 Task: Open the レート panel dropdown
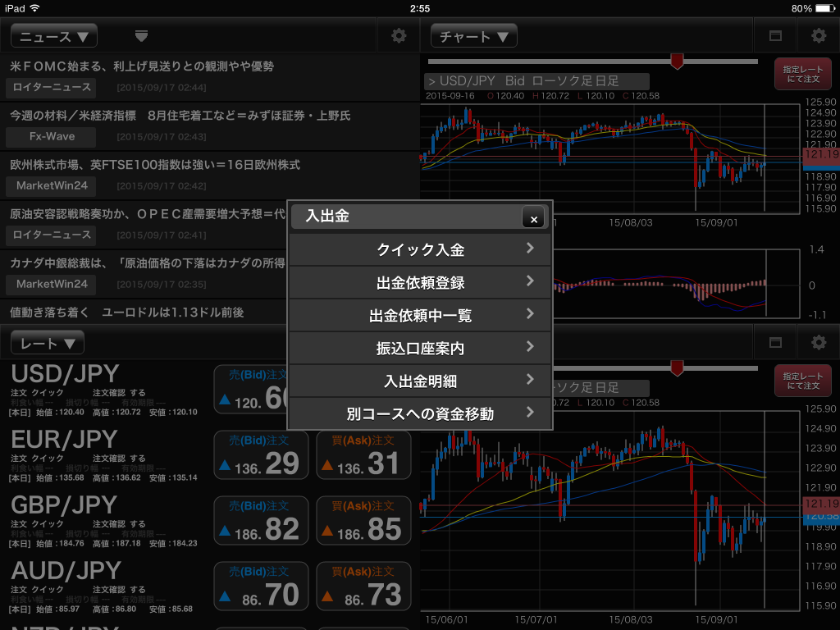tap(47, 344)
